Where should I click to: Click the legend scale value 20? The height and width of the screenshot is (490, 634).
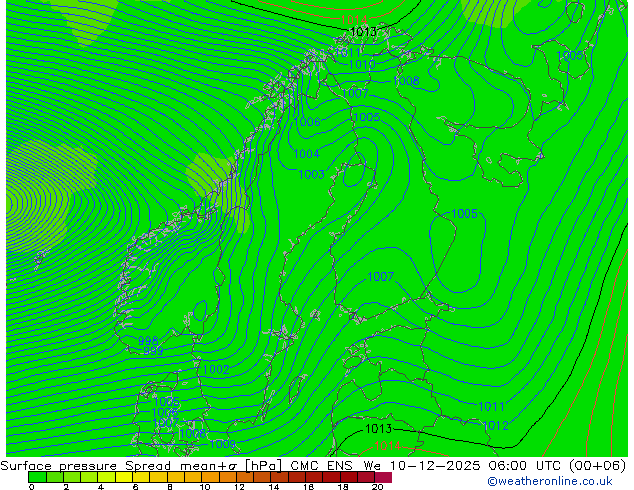point(377,487)
